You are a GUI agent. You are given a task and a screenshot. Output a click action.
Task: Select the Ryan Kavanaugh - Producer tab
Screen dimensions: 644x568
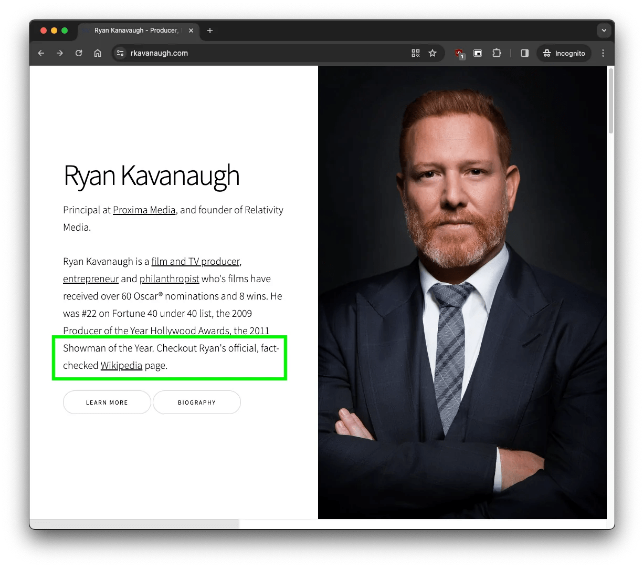coord(138,31)
